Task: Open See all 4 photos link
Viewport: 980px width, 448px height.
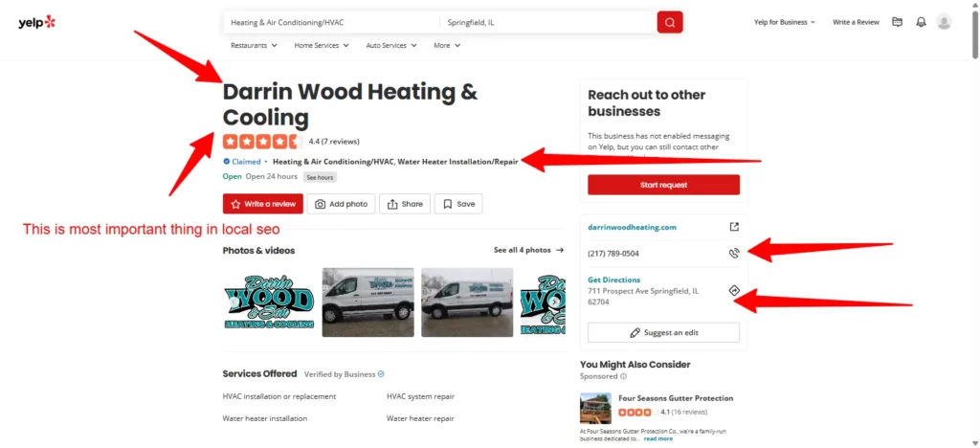Action: 528,250
